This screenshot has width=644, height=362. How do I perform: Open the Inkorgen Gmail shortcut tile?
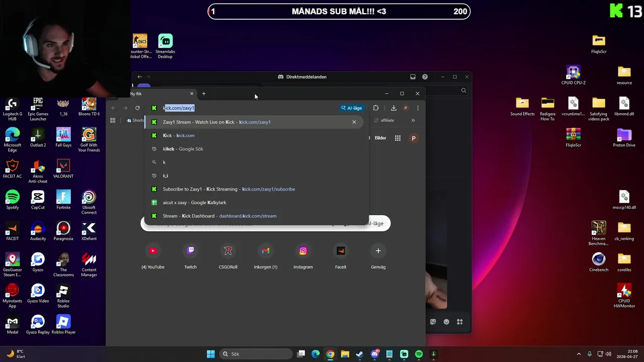(266, 256)
